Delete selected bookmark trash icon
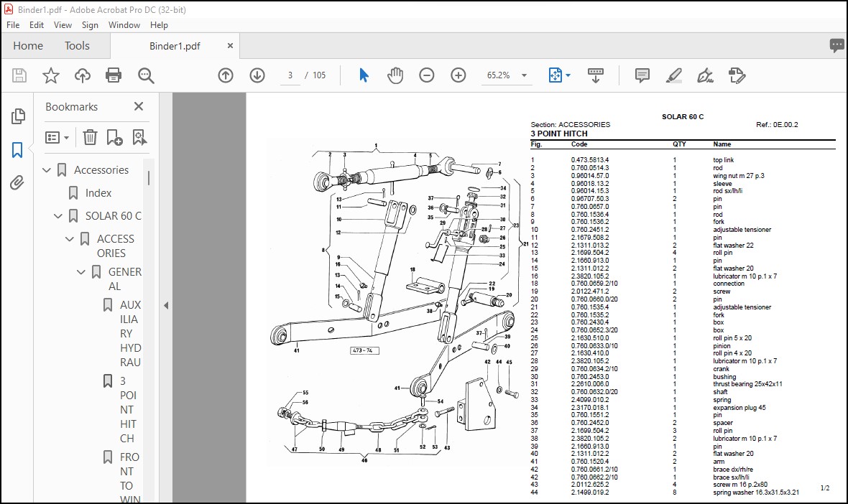Image resolution: width=848 pixels, height=504 pixels. coord(90,137)
